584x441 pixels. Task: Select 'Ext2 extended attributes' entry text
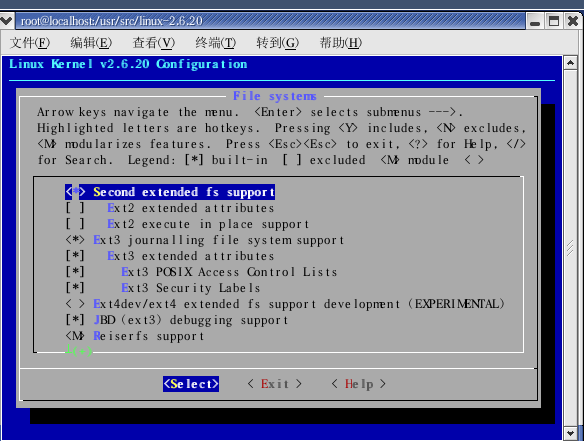(191, 208)
